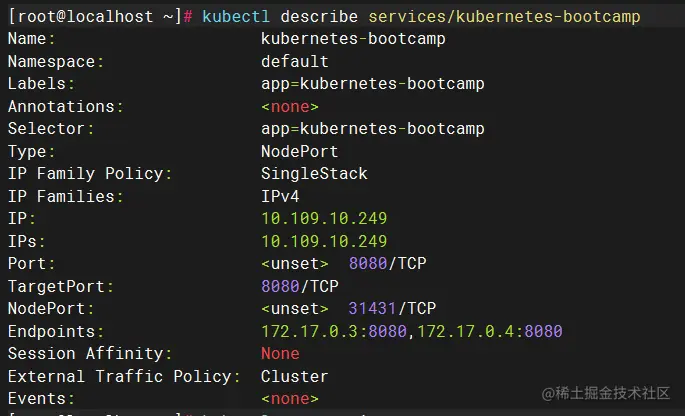The height and width of the screenshot is (416, 685).
Task: Click the value 'Cluster'
Action: pyautogui.click(x=294, y=376)
